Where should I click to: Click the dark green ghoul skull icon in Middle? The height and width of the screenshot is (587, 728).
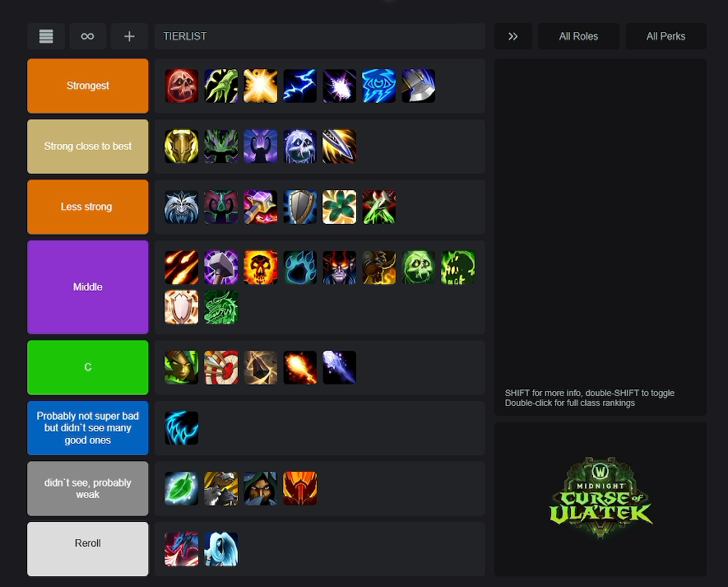[458, 268]
